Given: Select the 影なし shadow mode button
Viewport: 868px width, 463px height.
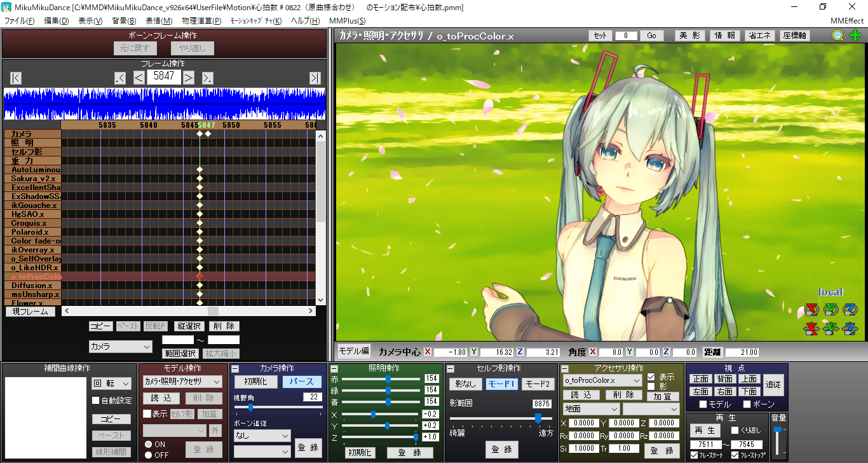Looking at the screenshot, I should pyautogui.click(x=466, y=384).
